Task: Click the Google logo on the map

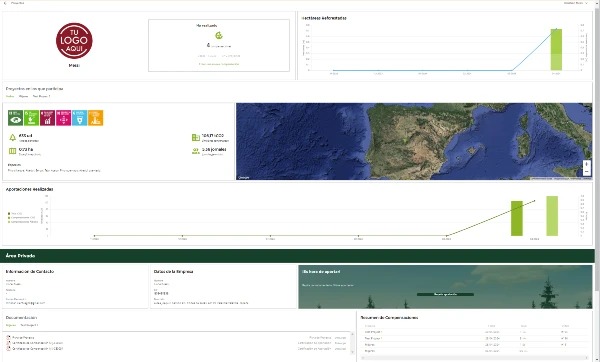Action: point(244,177)
